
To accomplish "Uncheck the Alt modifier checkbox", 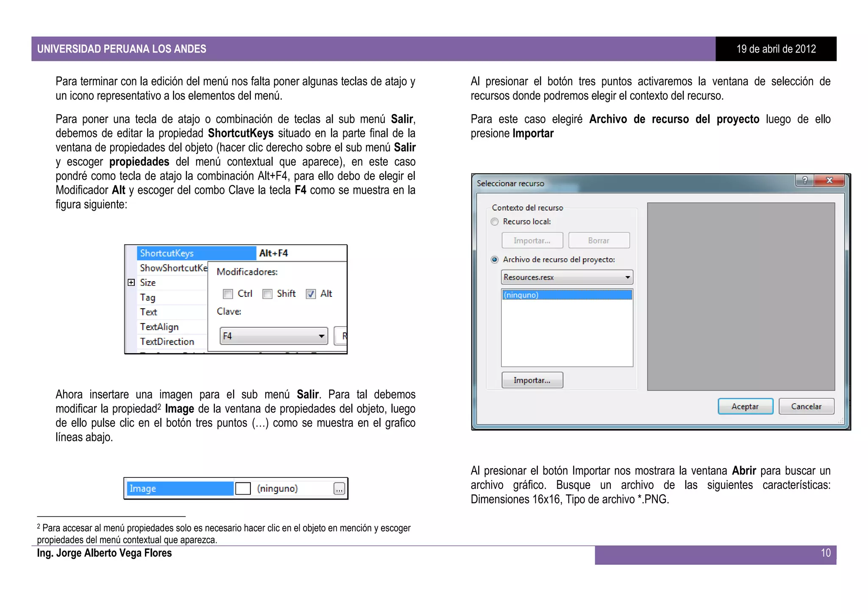I will [x=311, y=294].
